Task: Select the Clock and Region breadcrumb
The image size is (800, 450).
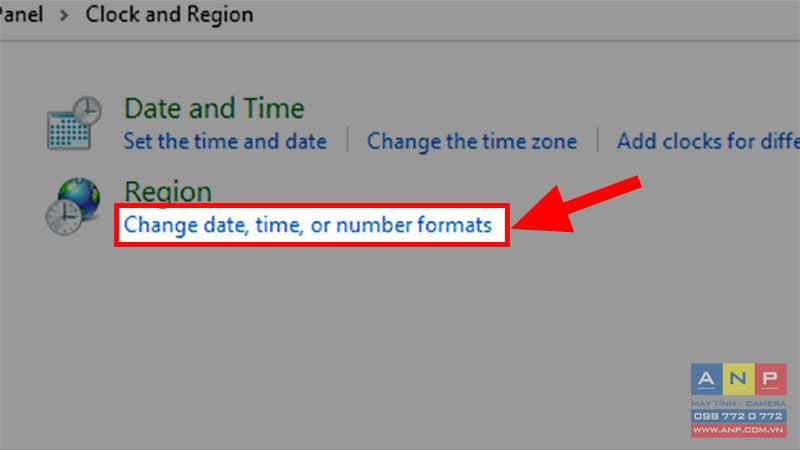Action: point(169,14)
